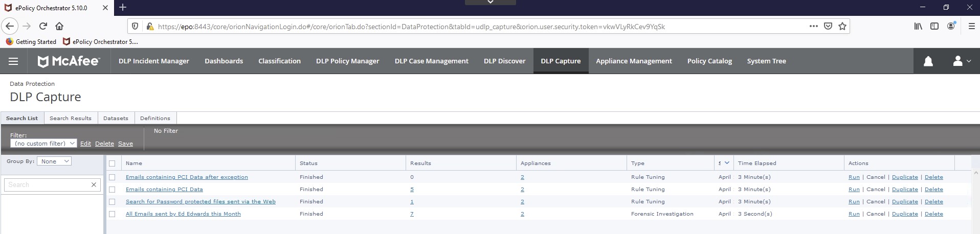Click the scrollbar up arrow of the list
Viewport: 980px width, 234px height.
click(x=975, y=174)
